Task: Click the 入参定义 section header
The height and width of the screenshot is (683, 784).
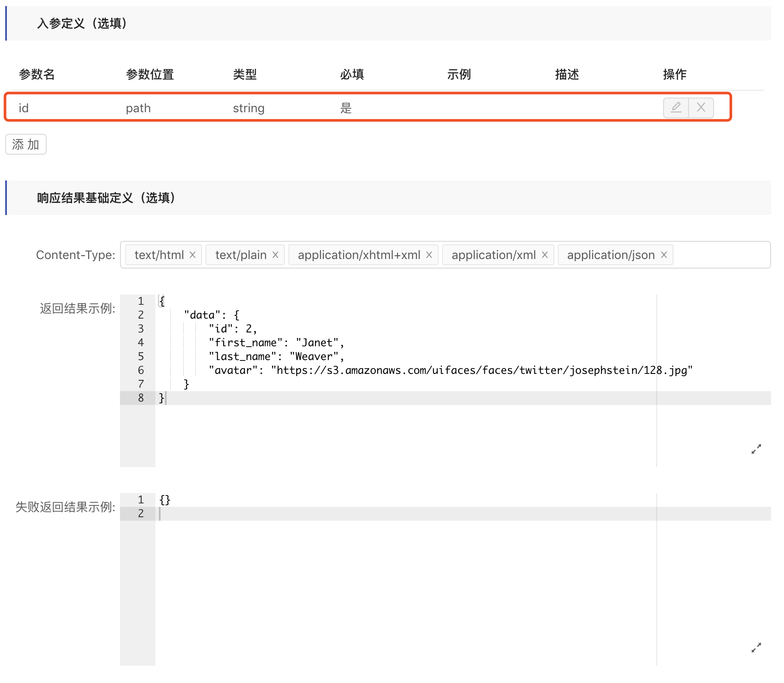Action: 82,23
